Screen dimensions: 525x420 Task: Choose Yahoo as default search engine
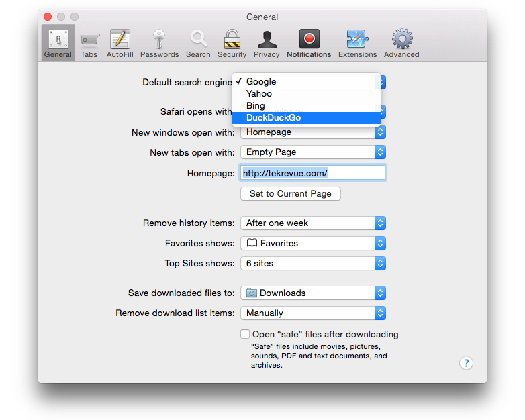coord(306,94)
